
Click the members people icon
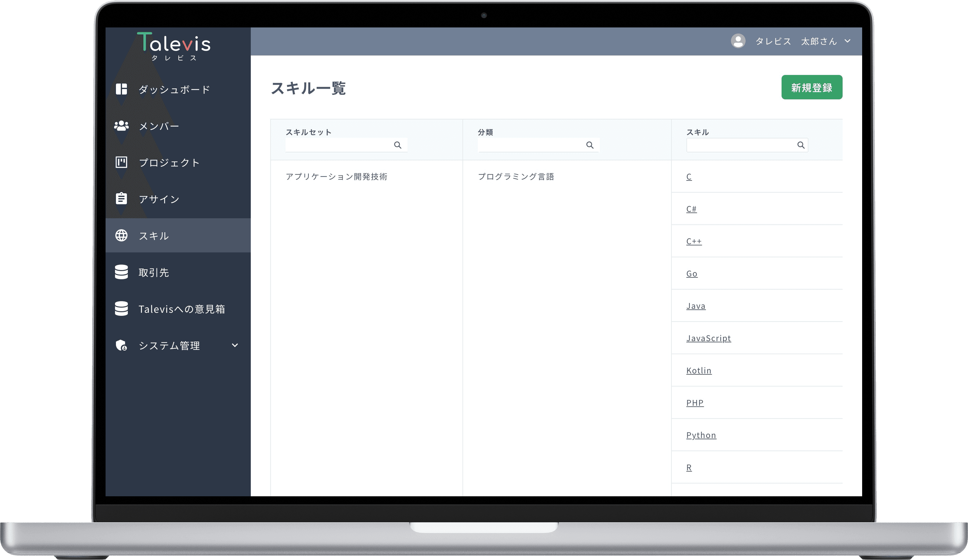click(121, 126)
